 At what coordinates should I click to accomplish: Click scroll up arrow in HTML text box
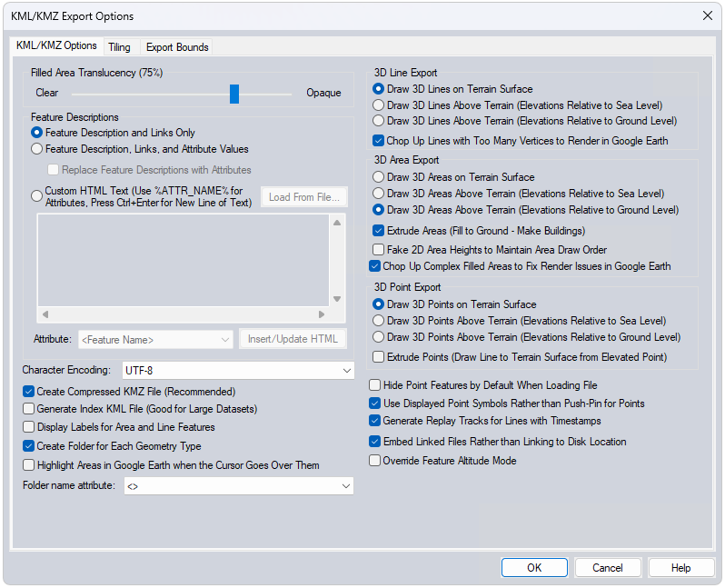pyautogui.click(x=337, y=223)
